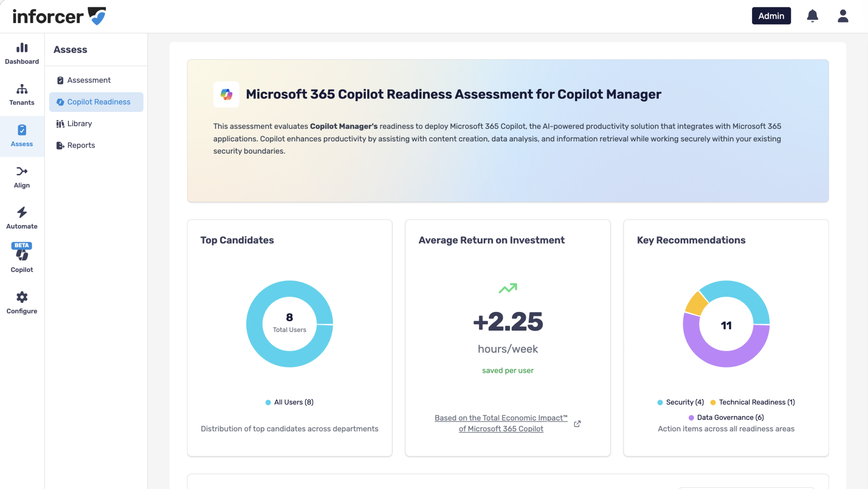Click the Copilot logo beside assessment title
Viewport: 868px width, 489px height.
[226, 94]
